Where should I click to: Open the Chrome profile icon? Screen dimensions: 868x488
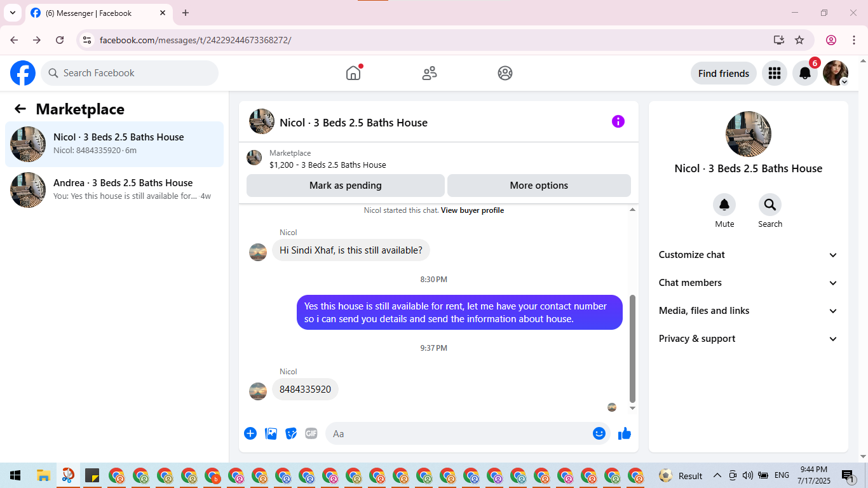point(831,40)
